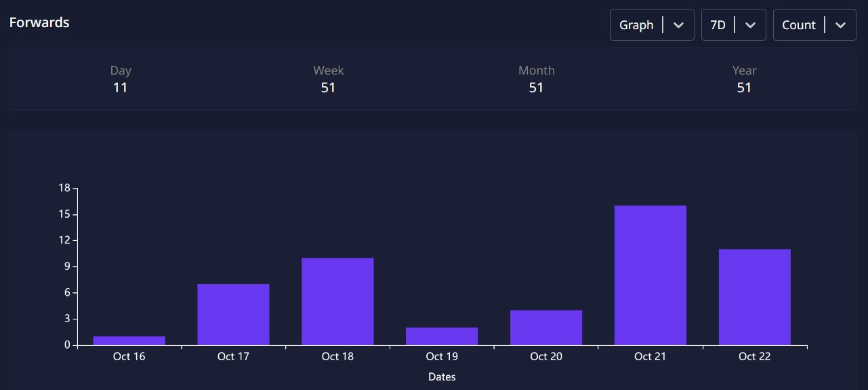The image size is (868, 390).
Task: Click the Oct 16 bar in chart
Action: click(129, 340)
